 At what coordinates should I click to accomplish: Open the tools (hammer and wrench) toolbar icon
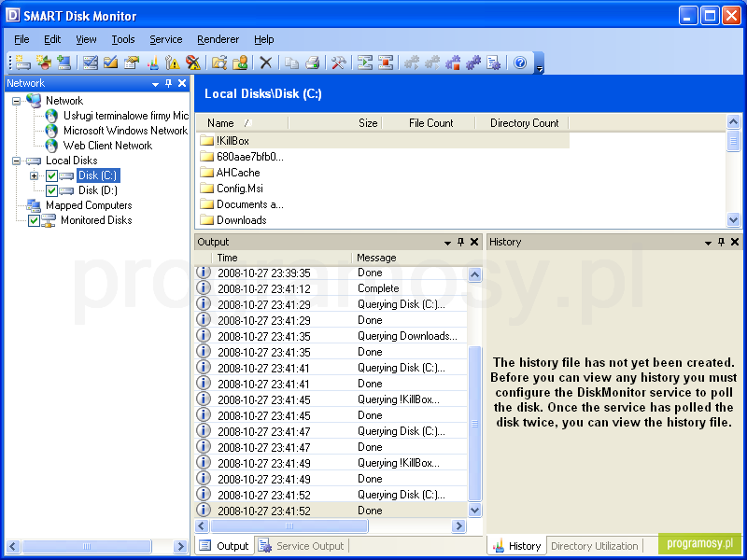point(338,63)
